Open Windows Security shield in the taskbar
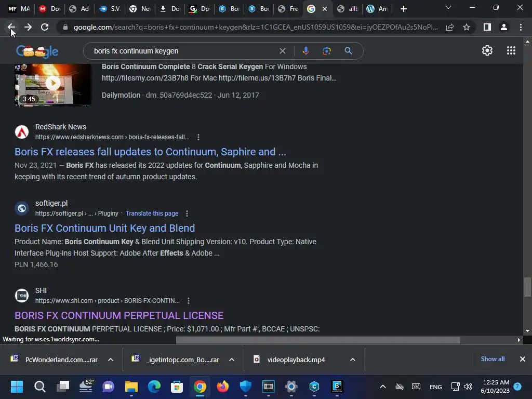The width and height of the screenshot is (532, 399). 245,387
